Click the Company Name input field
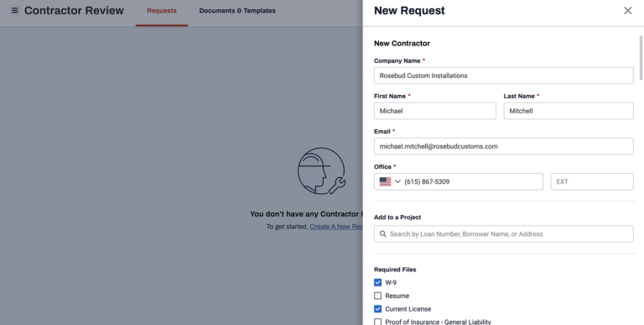Viewport: 644px width, 325px height. click(x=503, y=76)
